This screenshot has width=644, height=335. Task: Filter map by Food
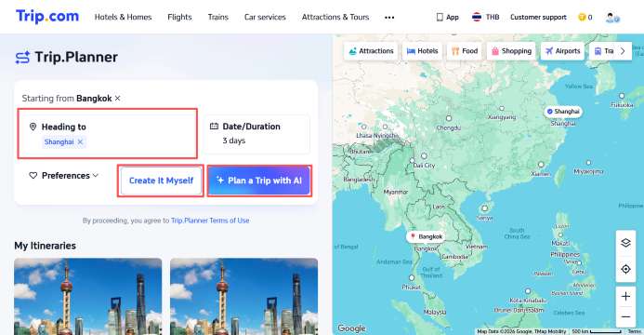pos(465,51)
